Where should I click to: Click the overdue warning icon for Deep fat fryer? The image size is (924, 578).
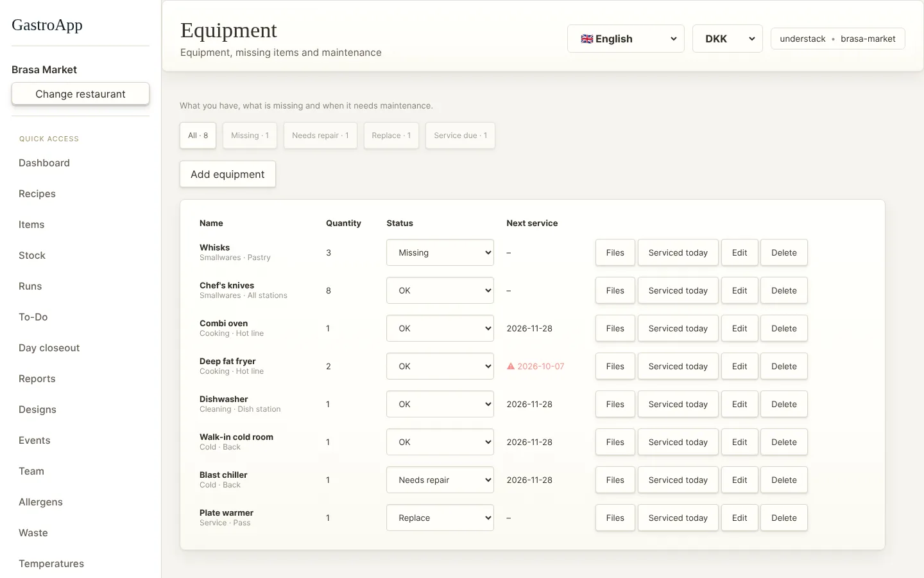pos(511,366)
